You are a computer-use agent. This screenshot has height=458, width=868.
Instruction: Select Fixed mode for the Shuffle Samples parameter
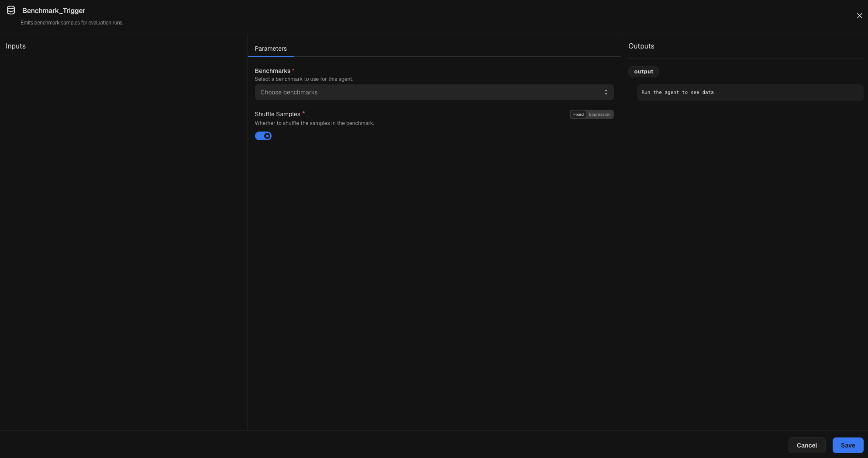tap(578, 114)
